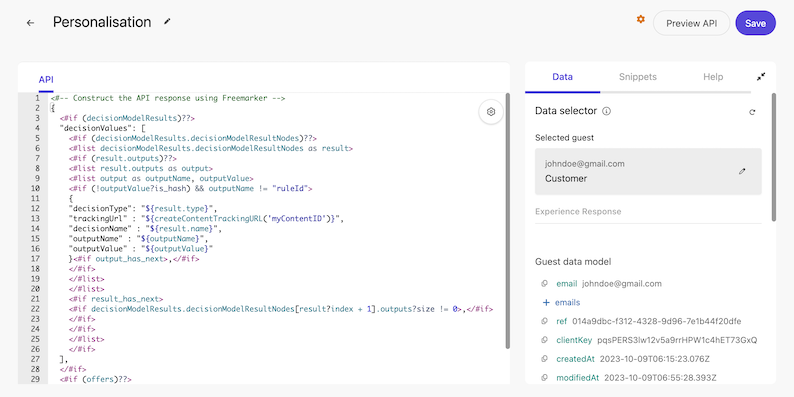Open editor settings gear in code area
The width and height of the screenshot is (794, 397).
(x=491, y=112)
